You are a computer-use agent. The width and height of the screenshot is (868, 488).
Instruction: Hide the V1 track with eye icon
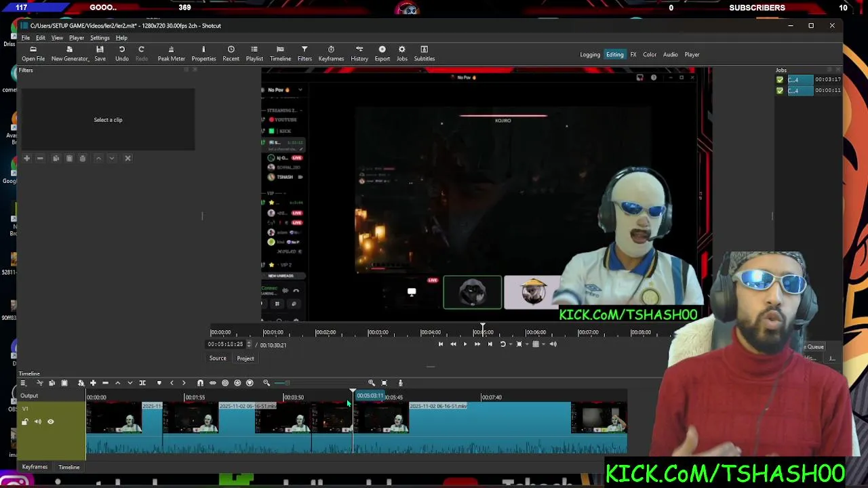point(50,422)
